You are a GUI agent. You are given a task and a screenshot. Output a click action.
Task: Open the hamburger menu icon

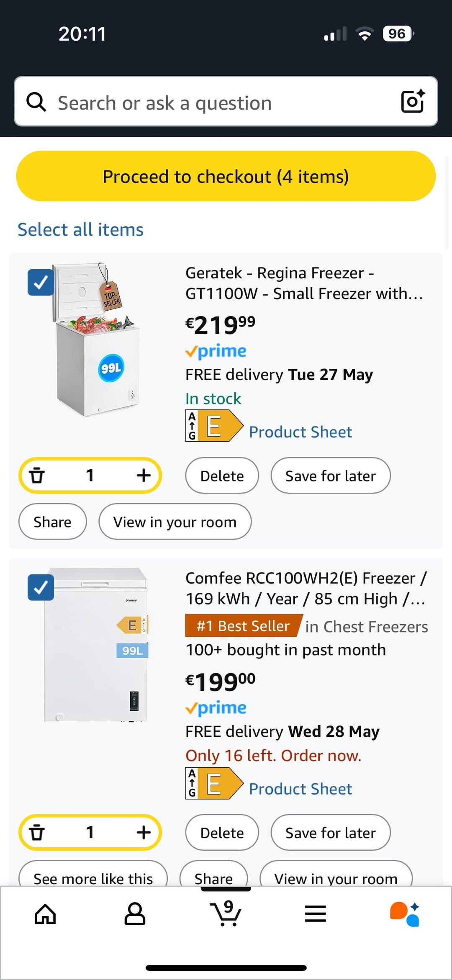pos(316,914)
